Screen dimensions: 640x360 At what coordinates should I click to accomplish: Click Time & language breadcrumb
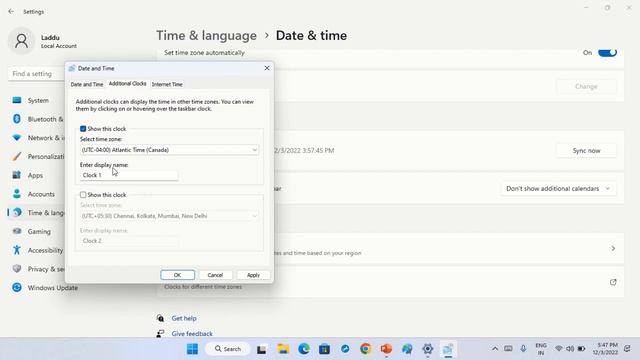(x=207, y=36)
